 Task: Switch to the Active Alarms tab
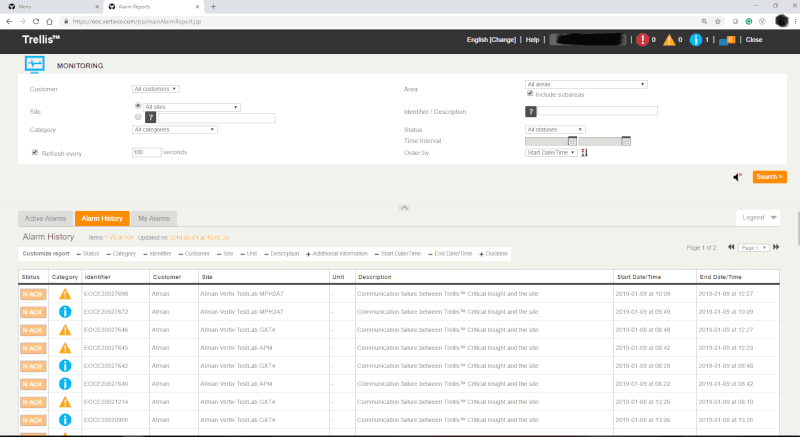point(44,218)
